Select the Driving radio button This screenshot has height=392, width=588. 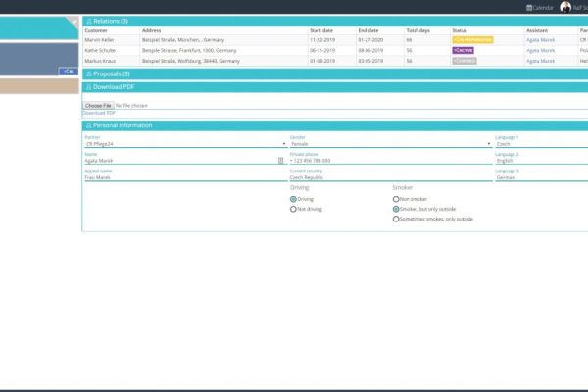click(293, 199)
